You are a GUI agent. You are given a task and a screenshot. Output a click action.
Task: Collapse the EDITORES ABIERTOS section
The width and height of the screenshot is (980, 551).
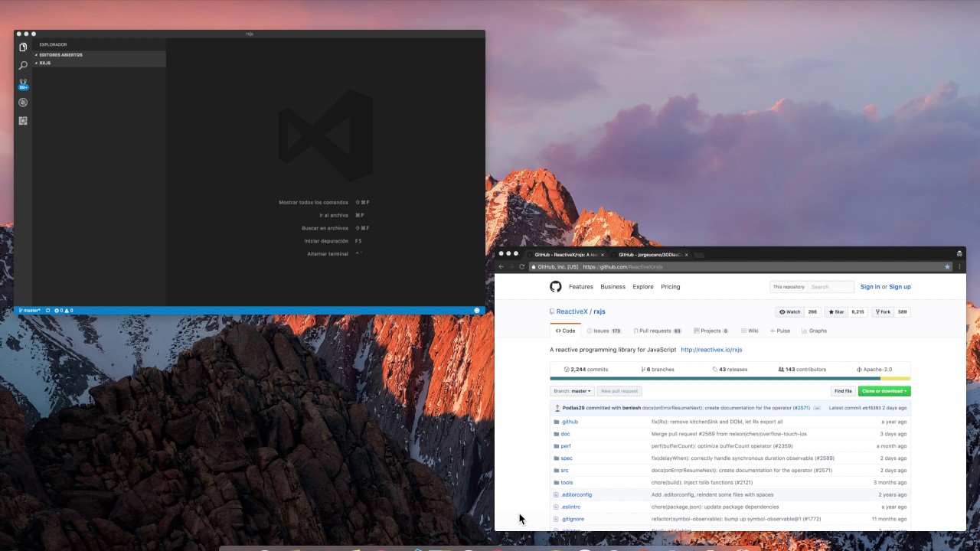tap(99, 55)
